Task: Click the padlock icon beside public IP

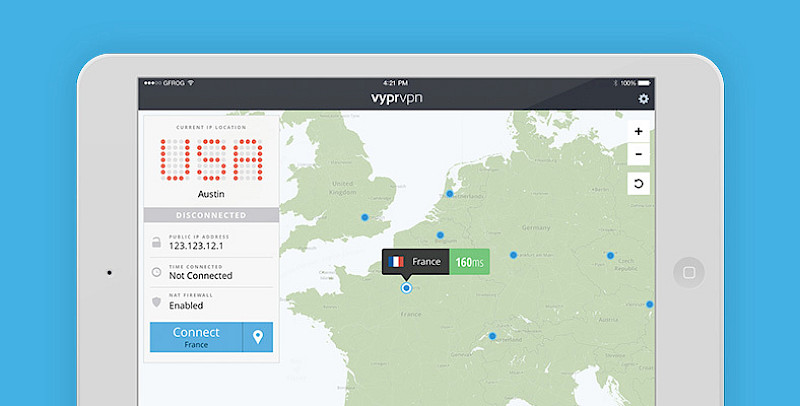Action: coord(157,242)
